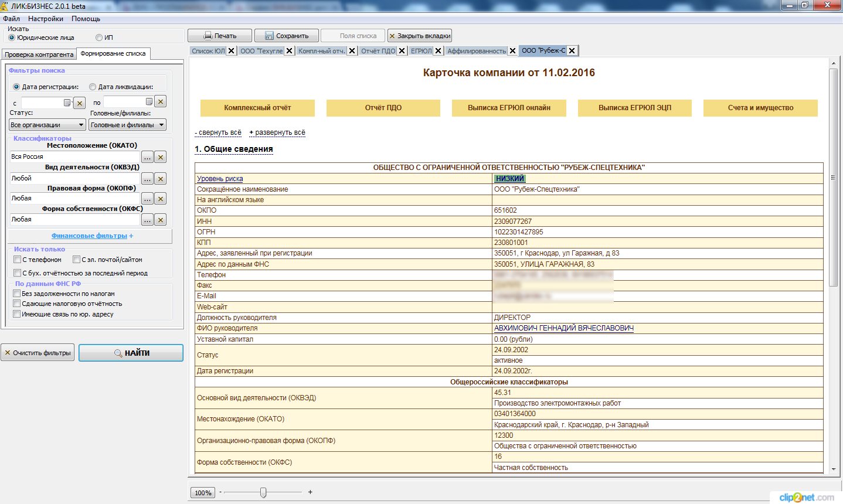Image resolution: width=843 pixels, height=504 pixels.
Task: Clear the OKATO location filter with X button
Action: 161,157
